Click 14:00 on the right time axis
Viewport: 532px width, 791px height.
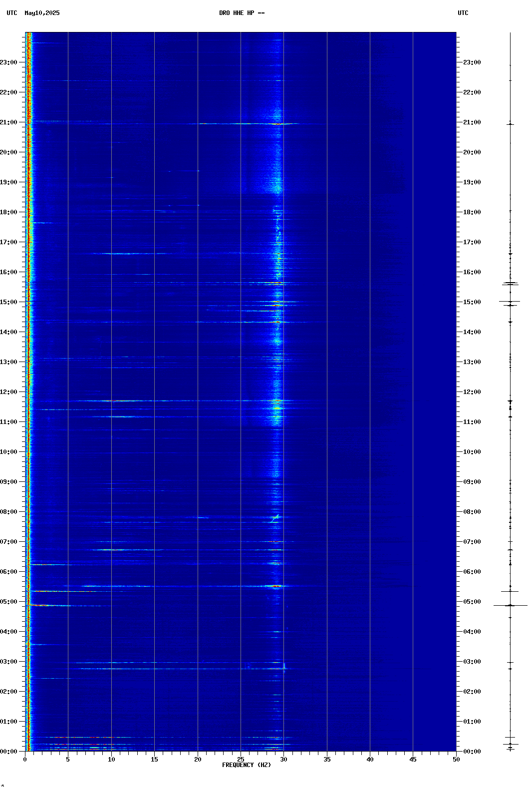click(x=472, y=332)
